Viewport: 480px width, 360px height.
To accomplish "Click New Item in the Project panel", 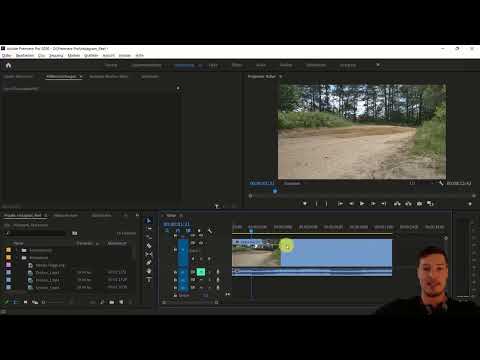I will [x=121, y=302].
